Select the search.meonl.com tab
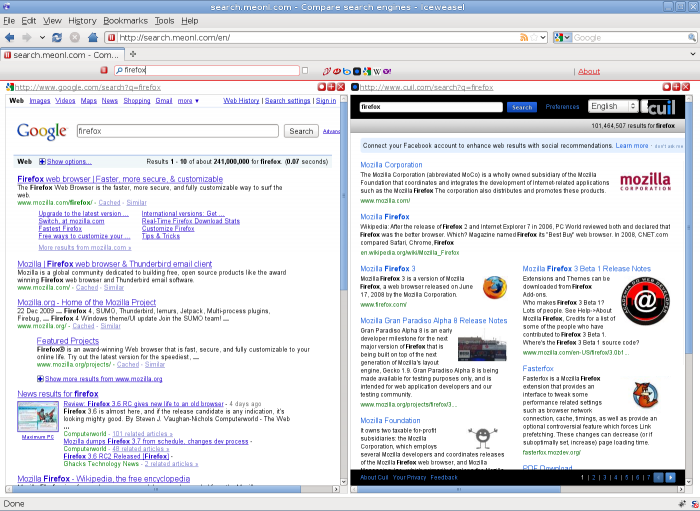The height and width of the screenshot is (511, 700). tap(62, 55)
